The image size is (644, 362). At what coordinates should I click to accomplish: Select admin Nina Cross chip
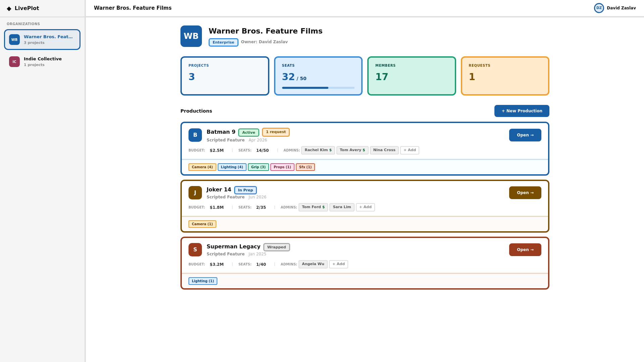click(x=384, y=150)
